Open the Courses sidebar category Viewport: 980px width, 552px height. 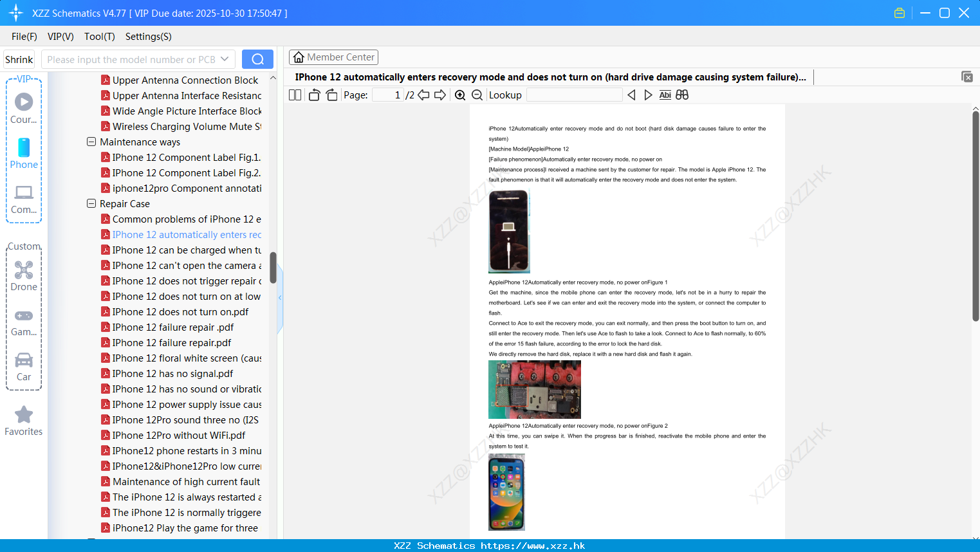point(24,108)
